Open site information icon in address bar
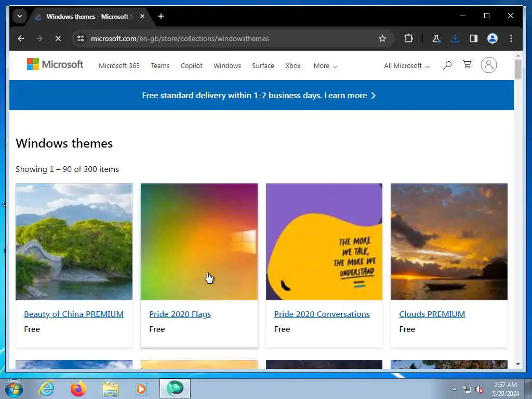Image resolution: width=532 pixels, height=399 pixels. pos(81,38)
